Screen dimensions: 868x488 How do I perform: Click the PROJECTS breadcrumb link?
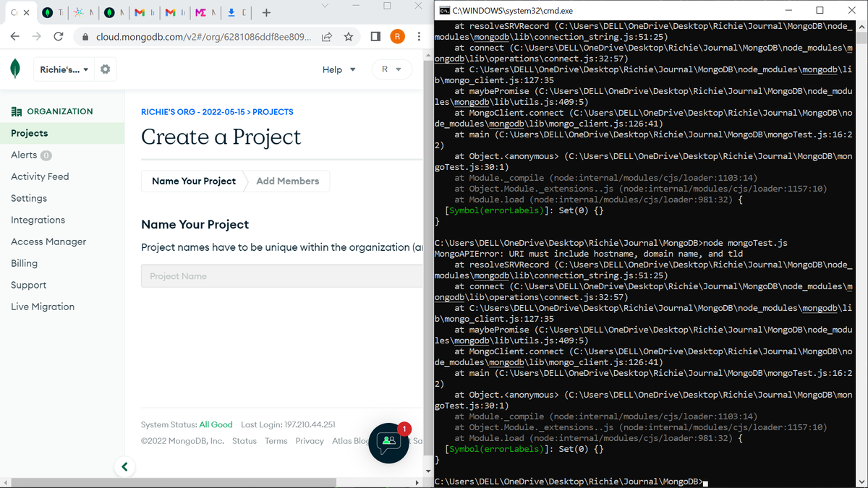click(273, 112)
